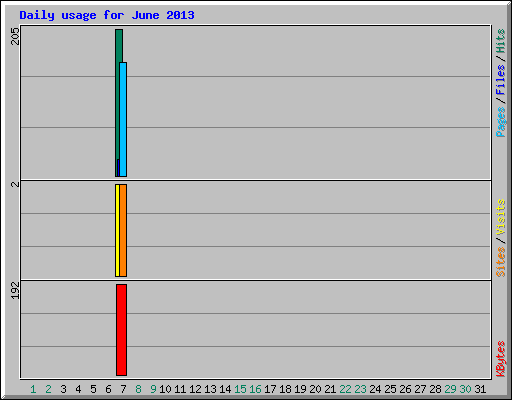Click the 205 axis value label
The height and width of the screenshot is (400, 512).
(x=15, y=36)
